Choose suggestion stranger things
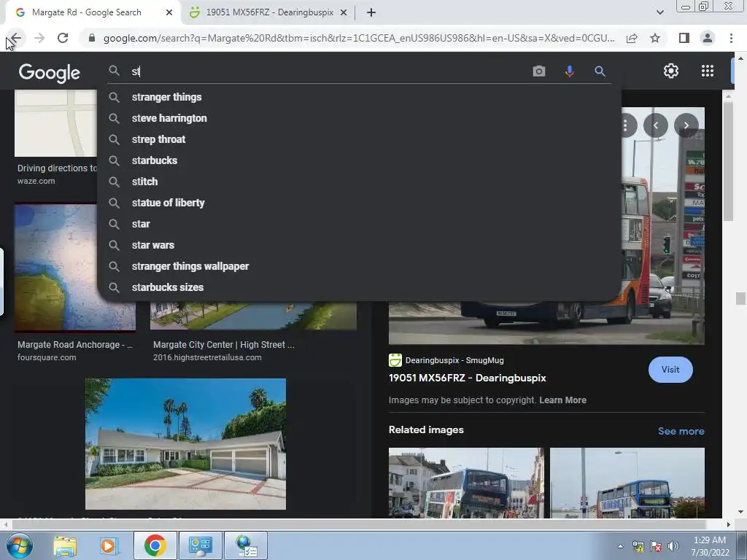 click(360, 97)
